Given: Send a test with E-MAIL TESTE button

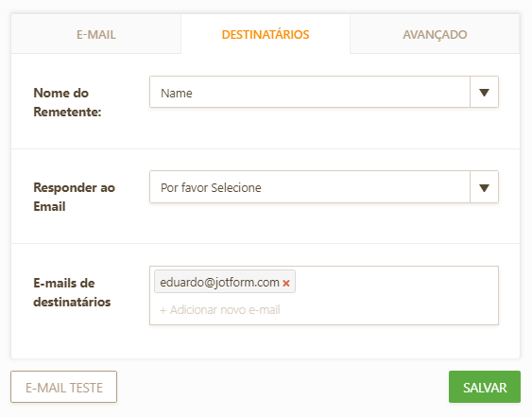Looking at the screenshot, I should (64, 387).
